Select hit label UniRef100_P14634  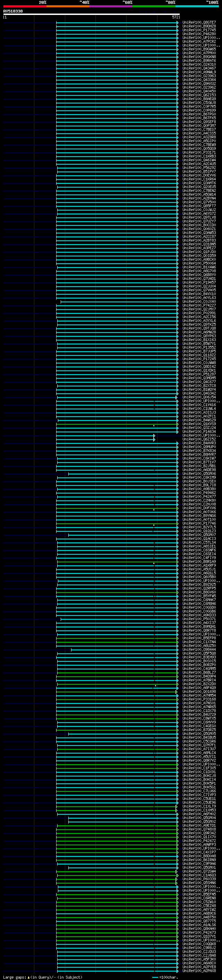(x=199, y=431)
